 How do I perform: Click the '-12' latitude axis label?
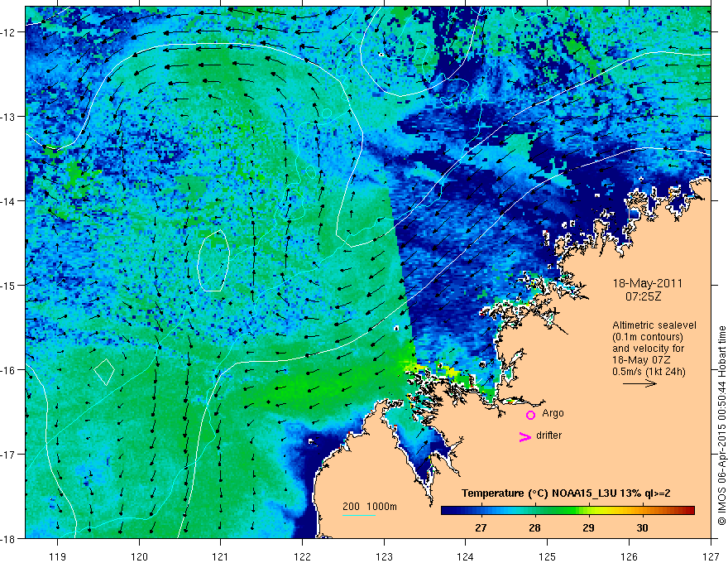8,32
